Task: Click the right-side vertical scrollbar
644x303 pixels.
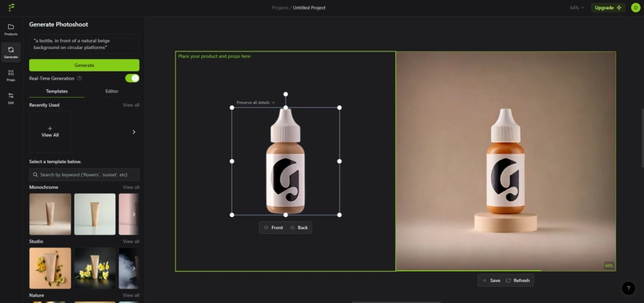Action: pyautogui.click(x=642, y=137)
